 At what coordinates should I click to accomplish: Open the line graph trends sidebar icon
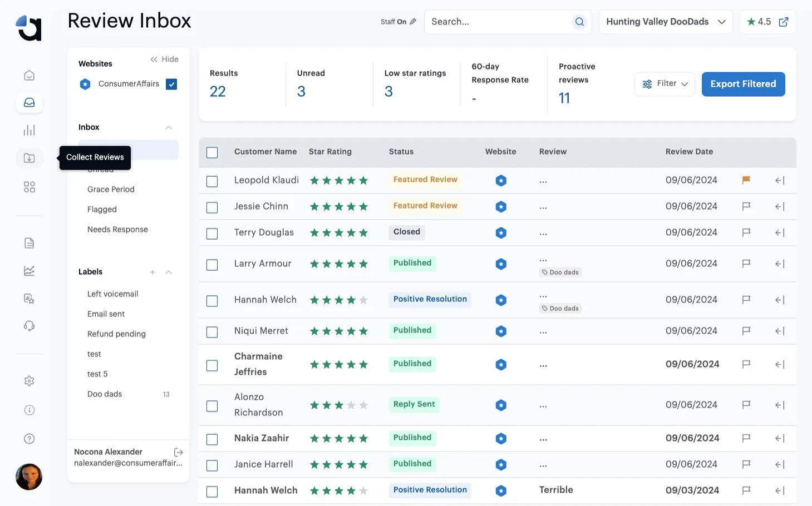tap(29, 271)
